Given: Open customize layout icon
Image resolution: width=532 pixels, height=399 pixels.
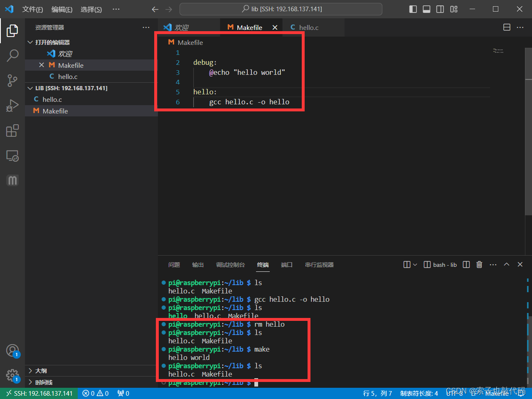Looking at the screenshot, I should pos(454,9).
